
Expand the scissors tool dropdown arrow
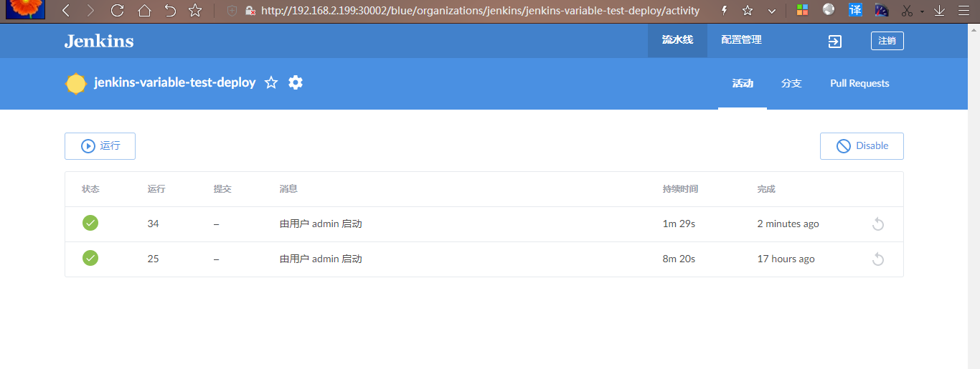click(x=922, y=11)
